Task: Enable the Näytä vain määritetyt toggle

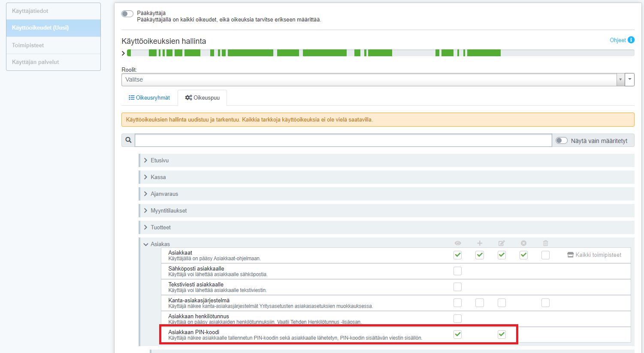Action: click(x=561, y=140)
